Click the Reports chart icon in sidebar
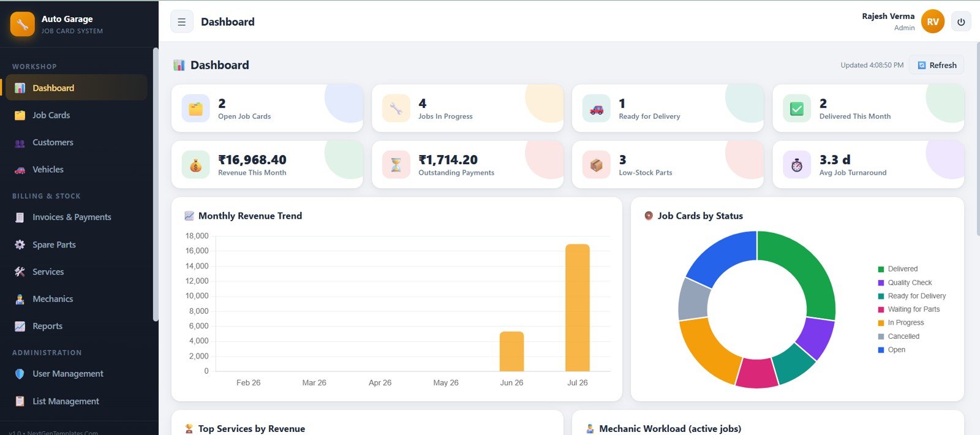 (x=20, y=327)
